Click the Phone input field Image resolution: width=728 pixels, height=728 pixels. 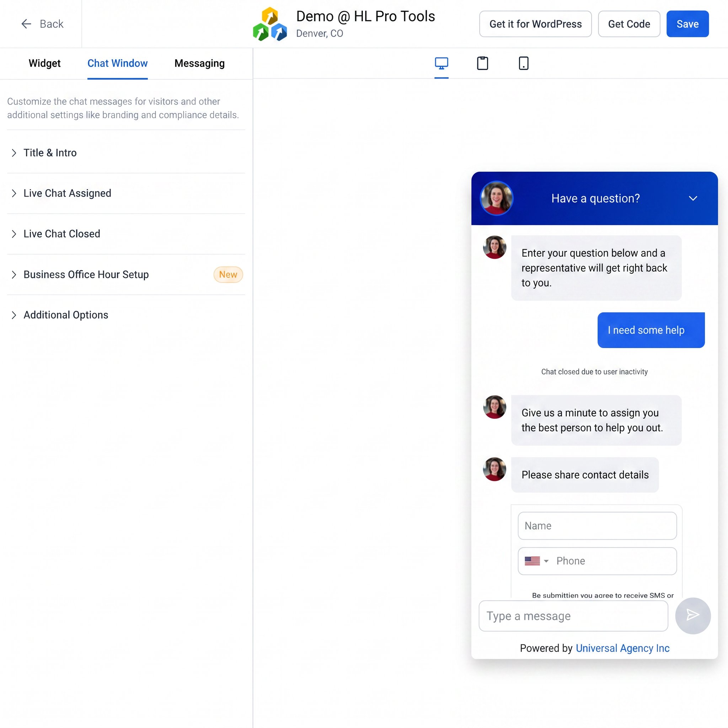pos(597,561)
